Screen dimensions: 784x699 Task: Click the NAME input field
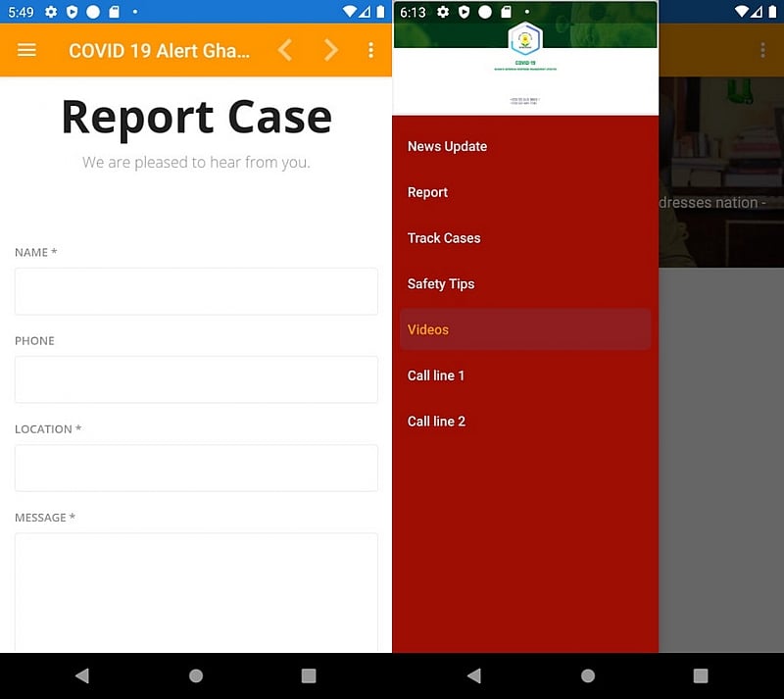tap(196, 291)
